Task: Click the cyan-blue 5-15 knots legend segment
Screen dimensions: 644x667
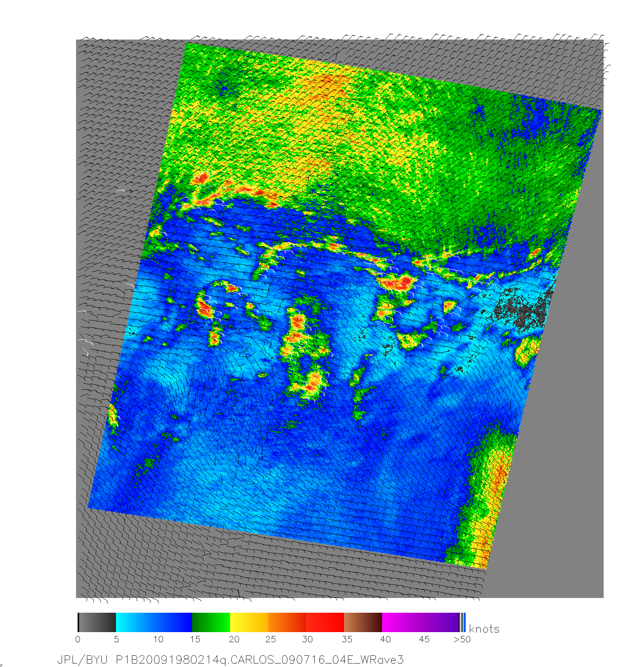Action: tap(154, 622)
